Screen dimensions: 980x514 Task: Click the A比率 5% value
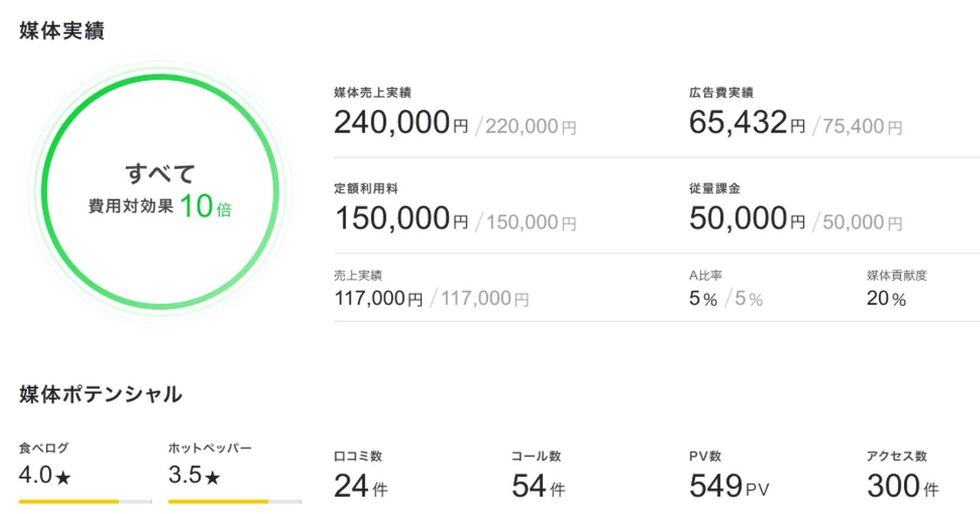coord(702,298)
